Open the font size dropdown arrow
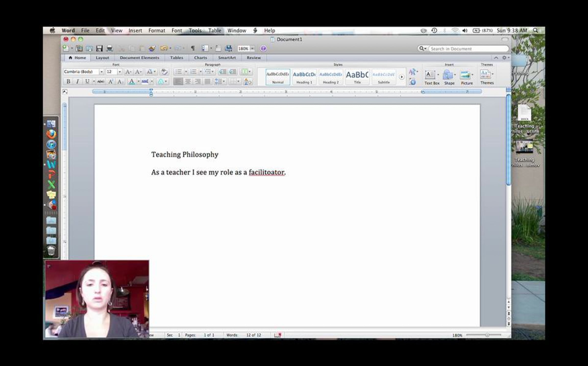This screenshot has width=588, height=366. click(120, 72)
